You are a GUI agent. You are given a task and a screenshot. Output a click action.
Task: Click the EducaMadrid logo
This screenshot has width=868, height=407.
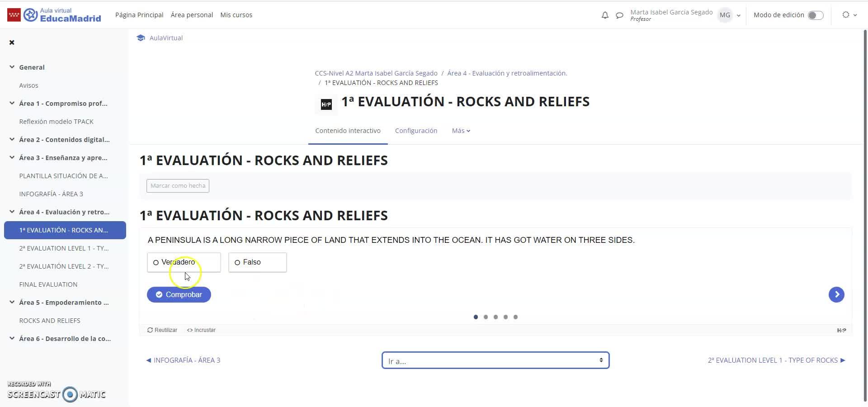54,15
